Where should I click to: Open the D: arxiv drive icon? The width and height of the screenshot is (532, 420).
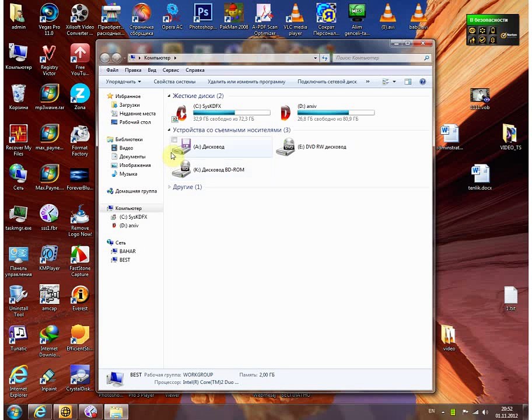point(285,113)
